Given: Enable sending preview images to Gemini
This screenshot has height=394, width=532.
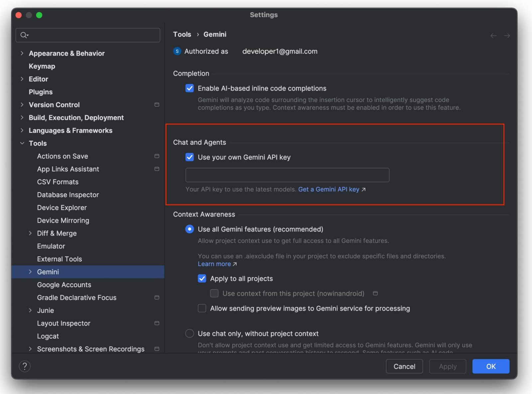Looking at the screenshot, I should 202,309.
